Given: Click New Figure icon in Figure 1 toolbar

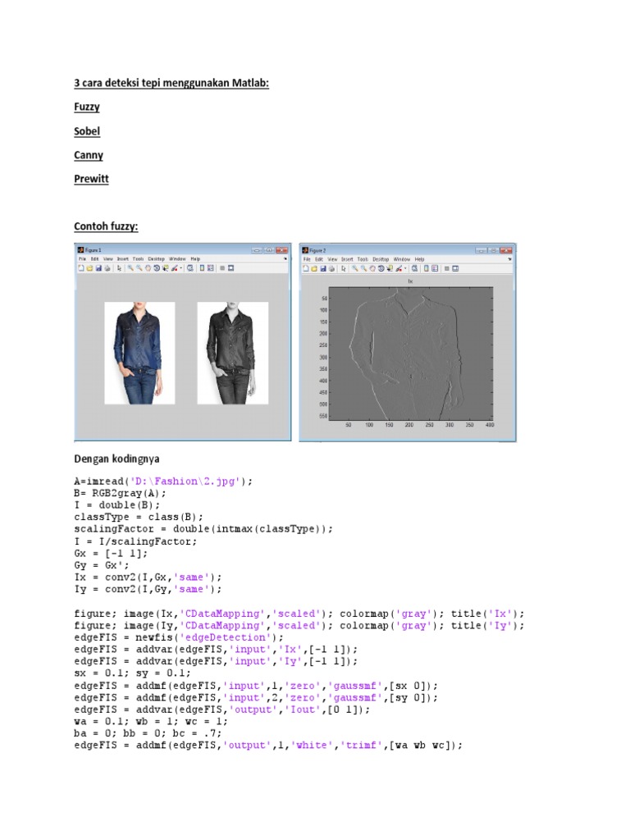Looking at the screenshot, I should tap(80, 268).
